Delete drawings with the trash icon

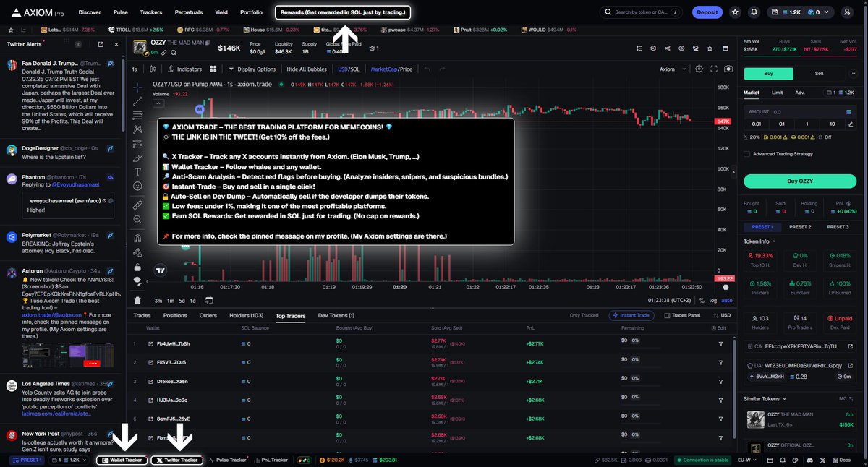coord(137,300)
